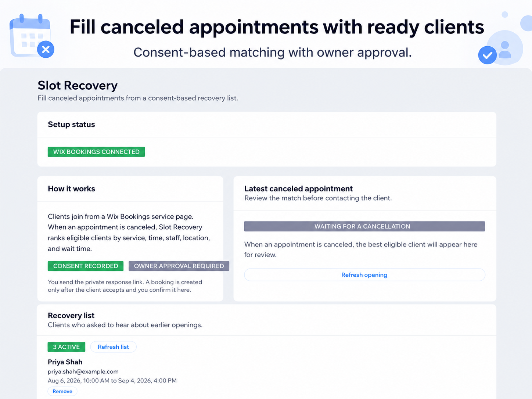Click the priya.shah@example.com email address
The image size is (532, 399).
(83, 371)
